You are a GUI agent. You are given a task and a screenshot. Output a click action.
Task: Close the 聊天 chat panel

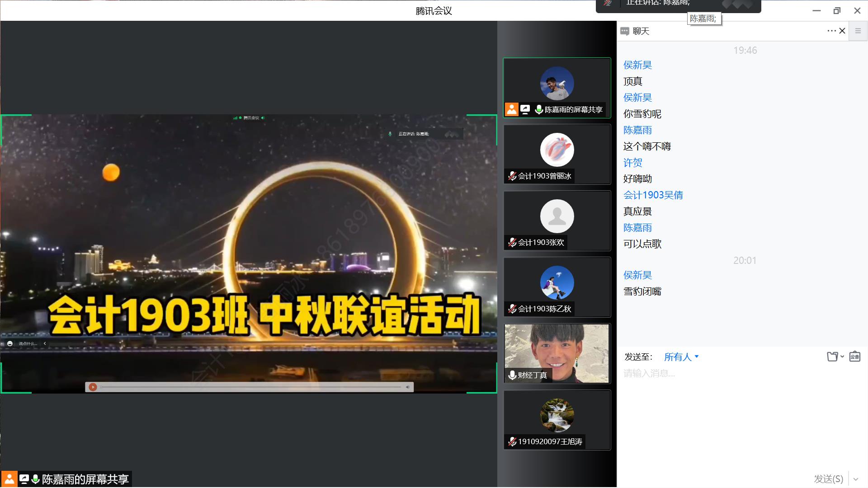tap(842, 31)
